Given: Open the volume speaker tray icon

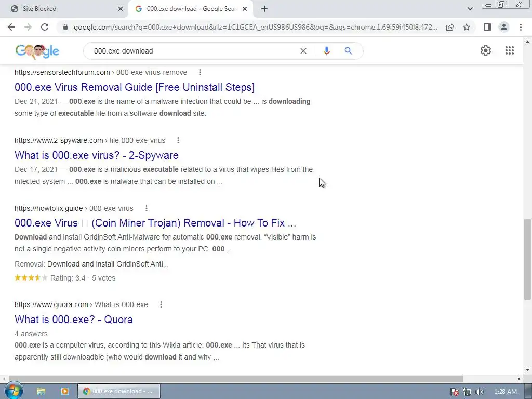Looking at the screenshot, I should click(479, 392).
